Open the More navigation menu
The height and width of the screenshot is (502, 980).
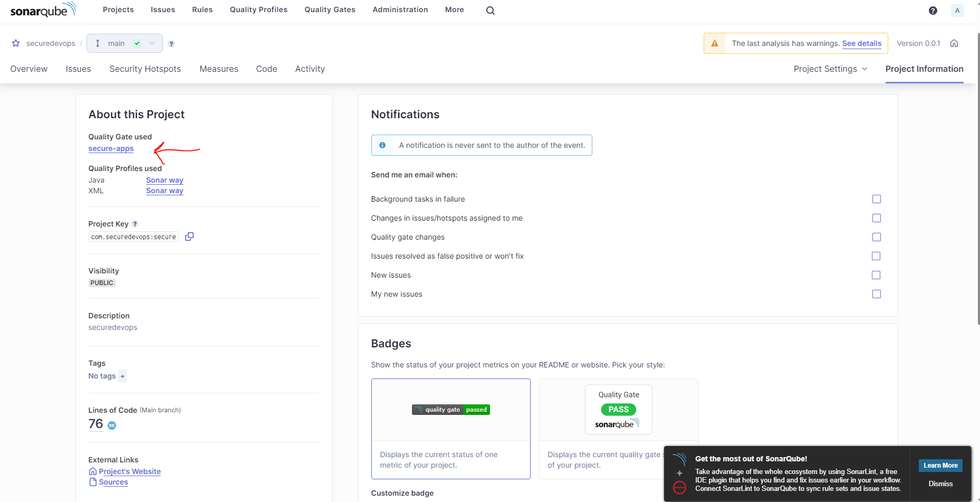point(454,10)
